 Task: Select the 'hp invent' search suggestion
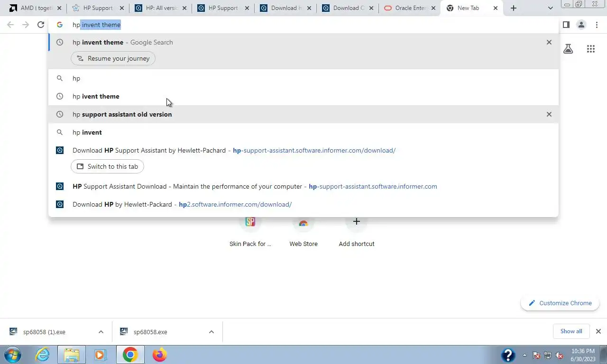click(x=303, y=132)
